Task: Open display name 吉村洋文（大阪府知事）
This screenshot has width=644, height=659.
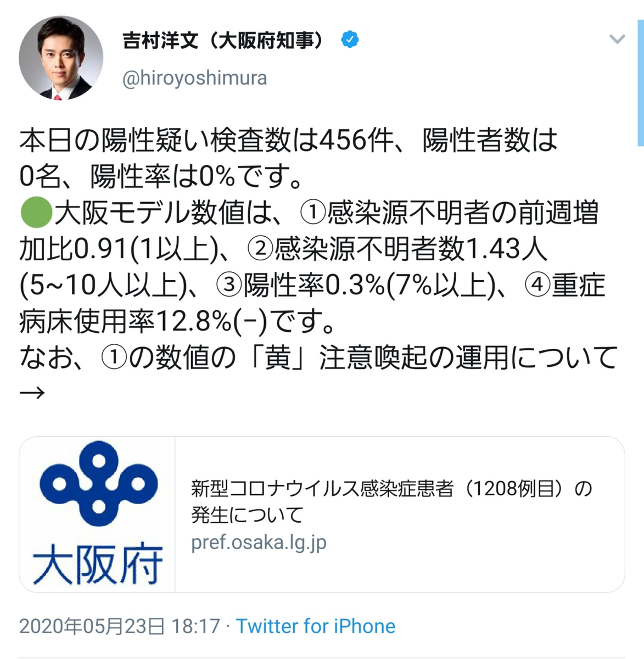Action: (224, 40)
